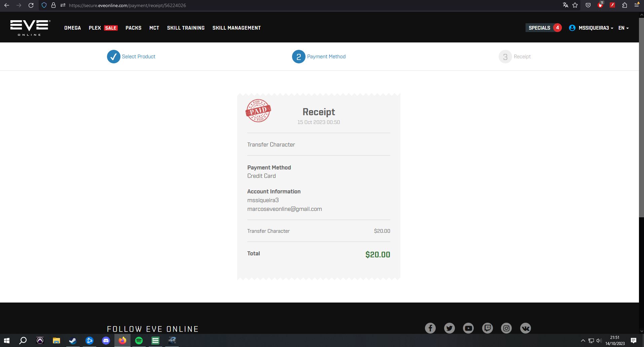Click the tracking protection shield icon
This screenshot has height=347, width=644.
44,5
